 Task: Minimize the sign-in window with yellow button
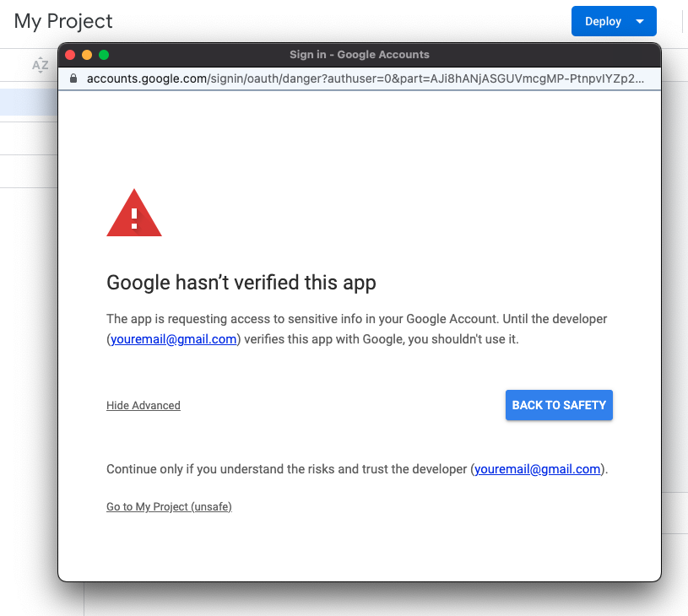(x=87, y=55)
